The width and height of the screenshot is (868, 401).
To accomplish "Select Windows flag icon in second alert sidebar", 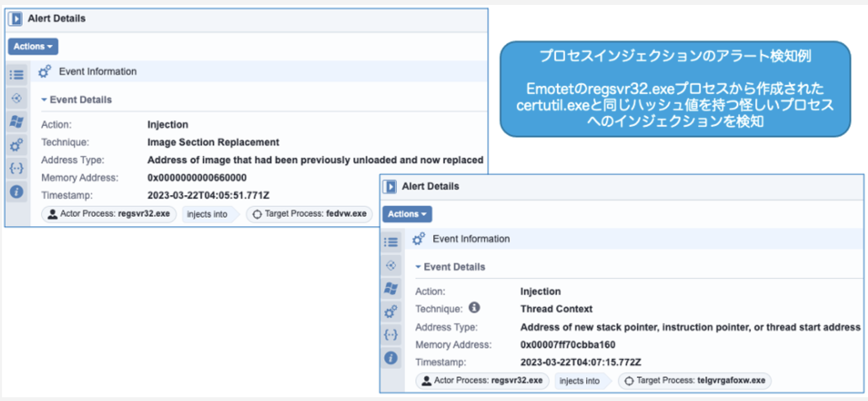I will pyautogui.click(x=391, y=288).
